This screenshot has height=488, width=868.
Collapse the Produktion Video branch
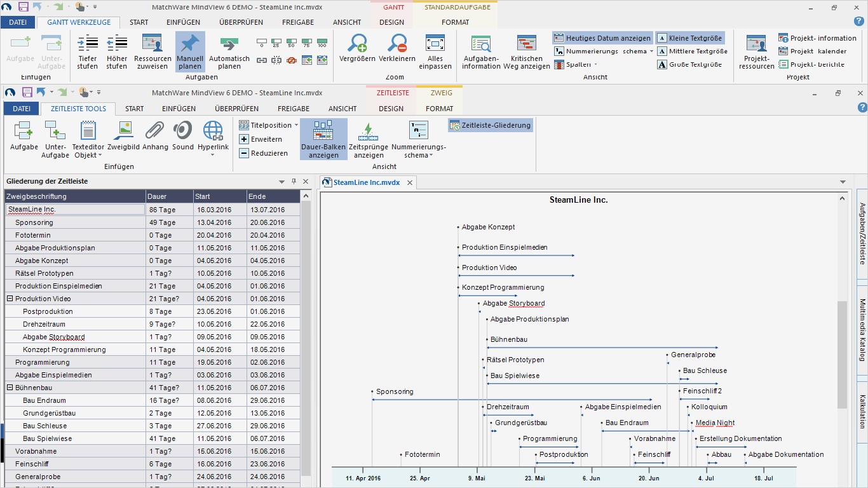pos(10,299)
